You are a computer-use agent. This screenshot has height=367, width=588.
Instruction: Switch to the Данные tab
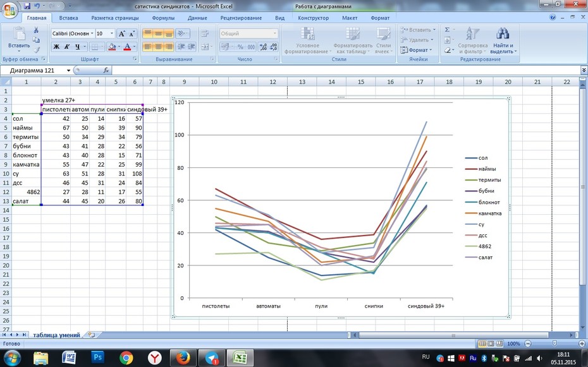197,18
